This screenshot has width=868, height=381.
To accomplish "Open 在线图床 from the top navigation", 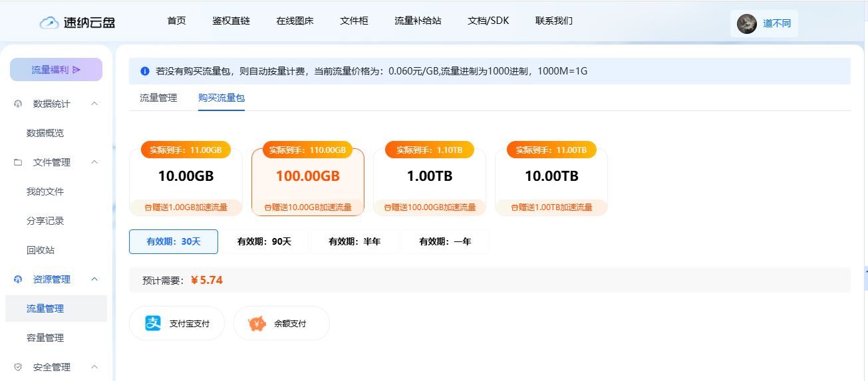I will pyautogui.click(x=295, y=21).
